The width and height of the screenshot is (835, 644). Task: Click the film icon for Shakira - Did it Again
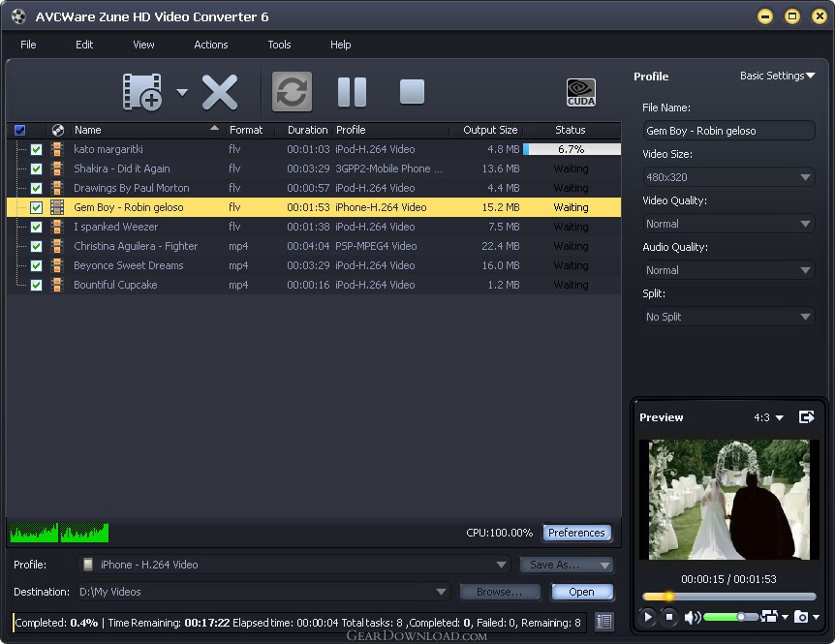coord(57,169)
